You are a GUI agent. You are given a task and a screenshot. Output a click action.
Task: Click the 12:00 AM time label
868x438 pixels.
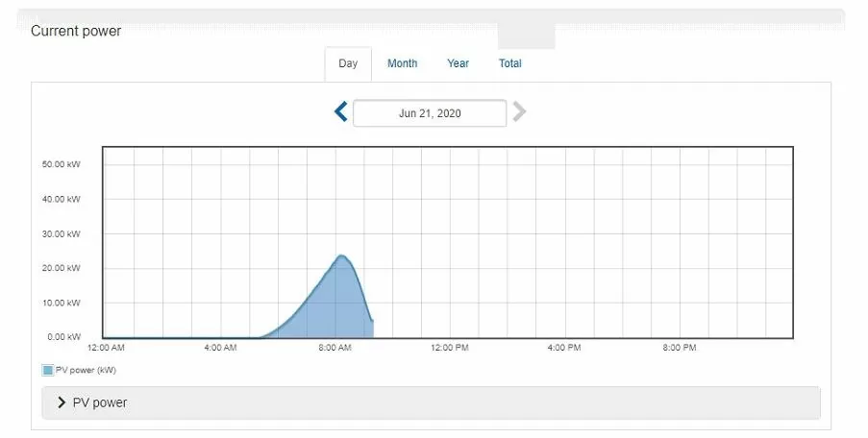point(107,348)
